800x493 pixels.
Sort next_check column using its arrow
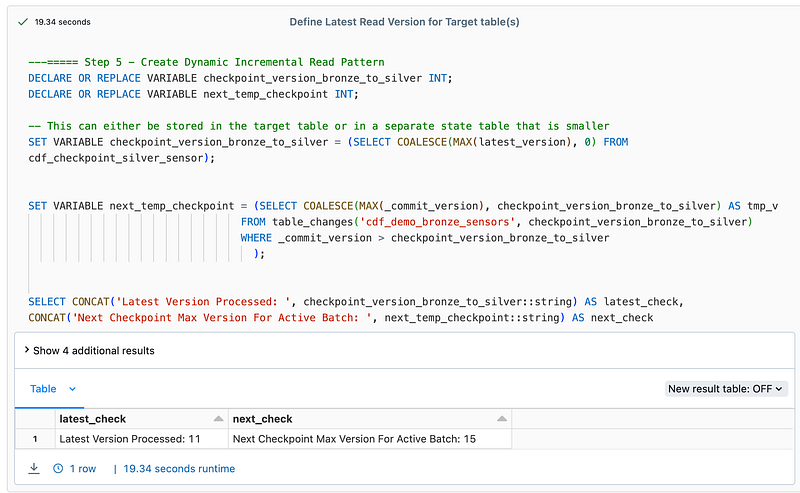(502, 419)
